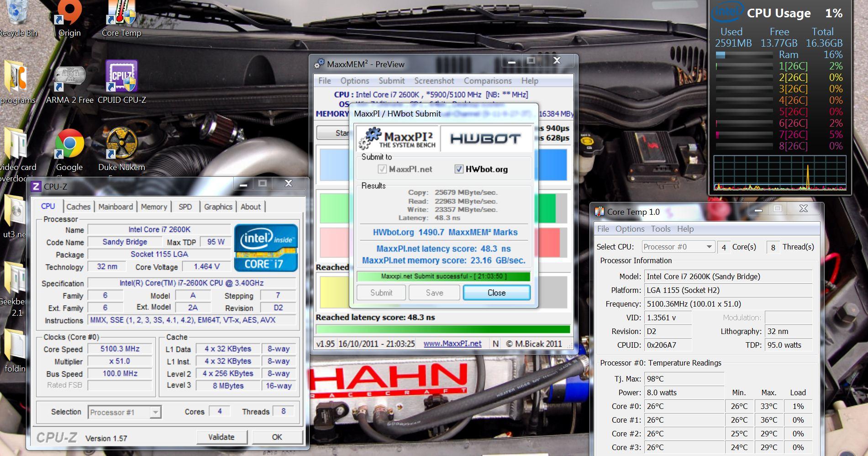Viewport: 868px width, 456px height.
Task: Open the File menu in MaxxMEM
Action: (x=325, y=81)
